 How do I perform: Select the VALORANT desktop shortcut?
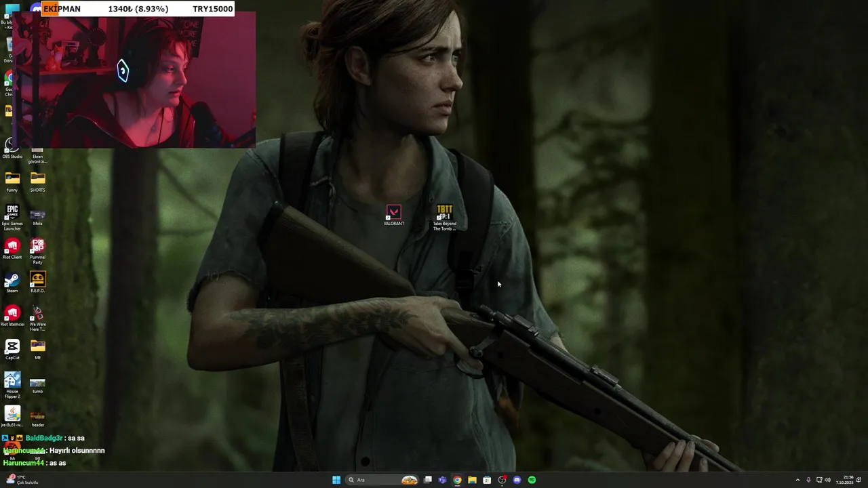click(393, 216)
